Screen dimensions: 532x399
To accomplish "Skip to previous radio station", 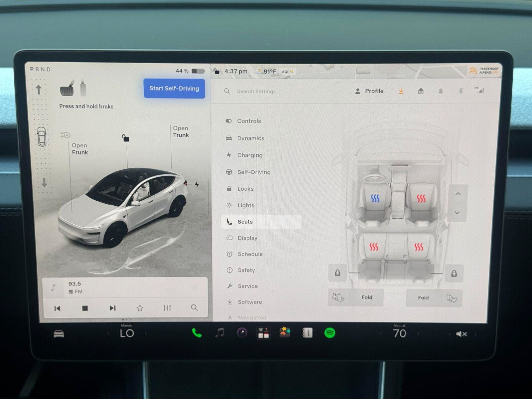I will [x=57, y=308].
